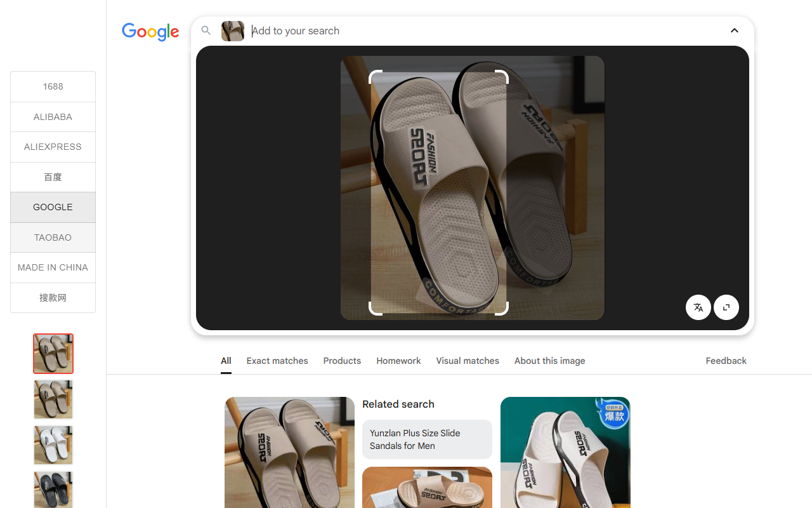This screenshot has height=508, width=812.
Task: Choose ALIBABA from the sidebar
Action: coord(53,117)
